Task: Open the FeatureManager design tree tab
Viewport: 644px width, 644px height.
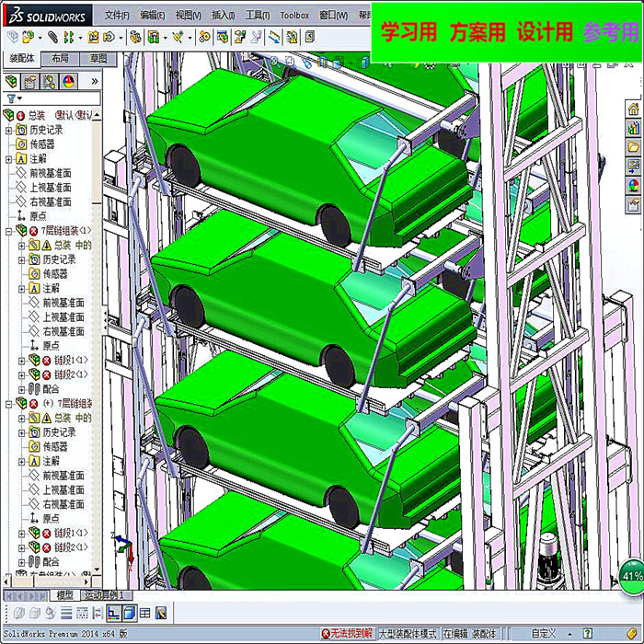Action: coord(11,82)
